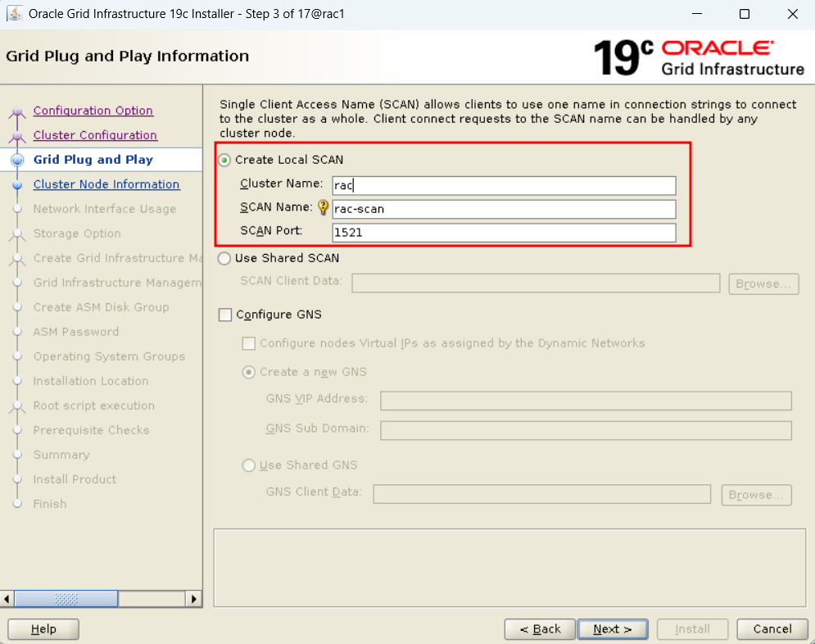
Task: Click the Installation Location step text
Action: (90, 381)
